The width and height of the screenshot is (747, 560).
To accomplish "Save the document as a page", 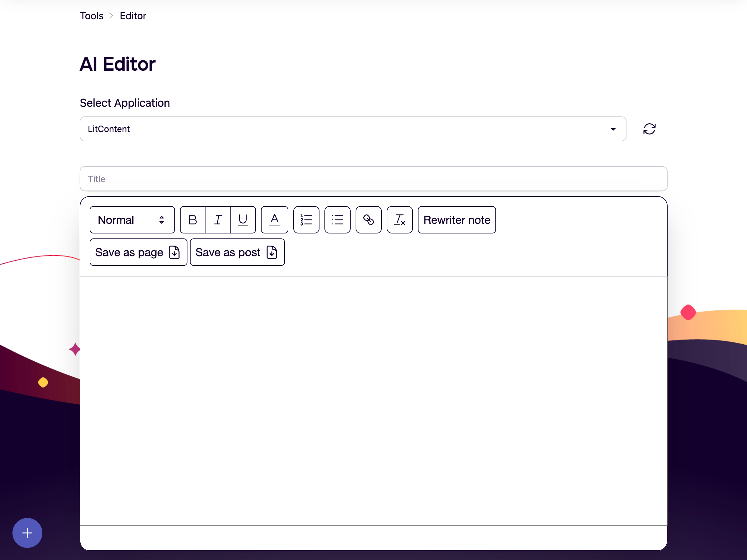I will [x=138, y=252].
